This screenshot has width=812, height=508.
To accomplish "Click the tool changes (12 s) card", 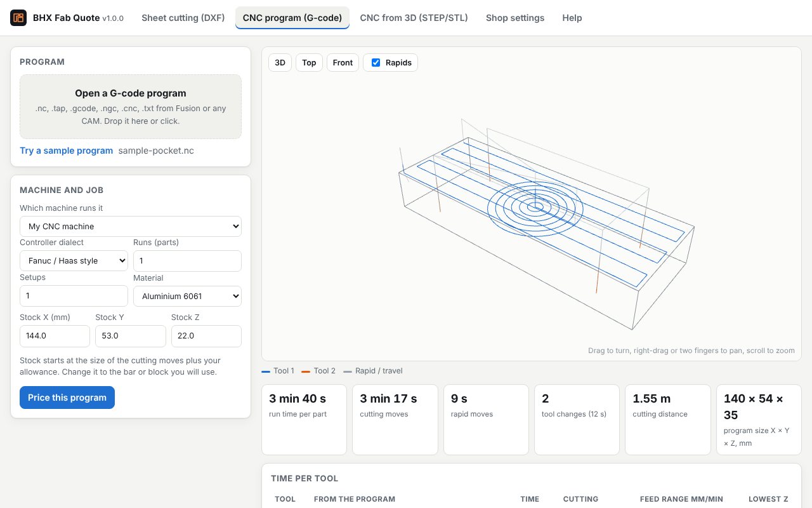I will (577, 420).
